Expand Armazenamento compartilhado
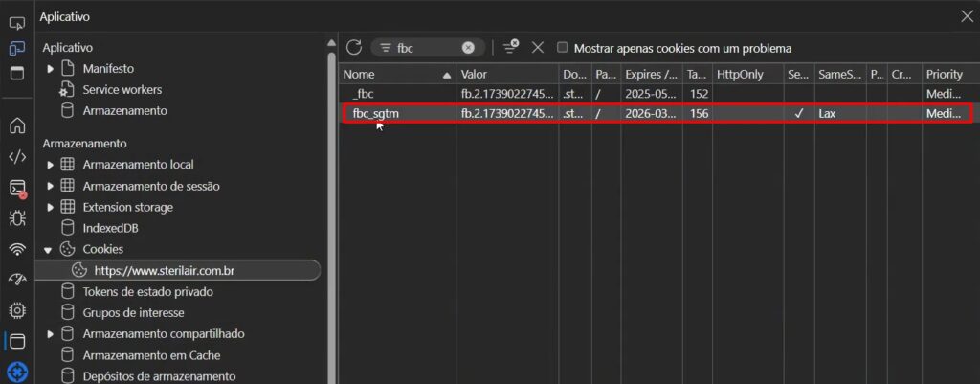Viewport: 980px width, 384px height. (51, 333)
